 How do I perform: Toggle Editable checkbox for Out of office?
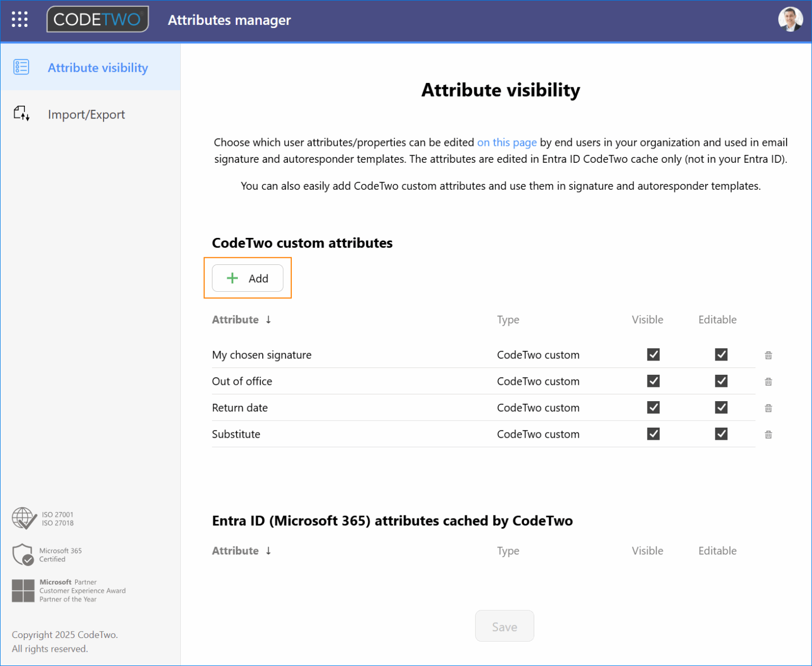pyautogui.click(x=721, y=381)
